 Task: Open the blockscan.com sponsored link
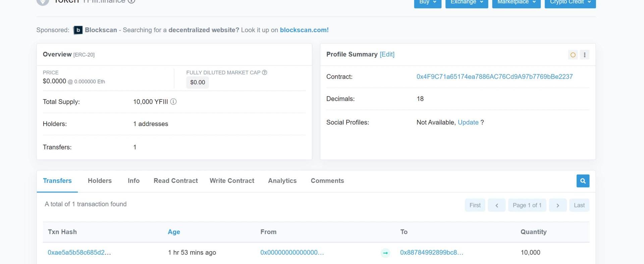304,30
